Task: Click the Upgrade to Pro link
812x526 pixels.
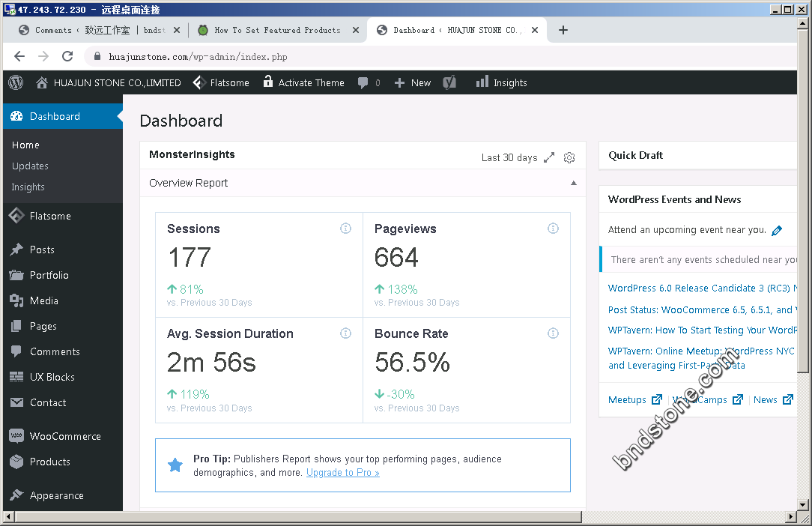Action: click(343, 473)
